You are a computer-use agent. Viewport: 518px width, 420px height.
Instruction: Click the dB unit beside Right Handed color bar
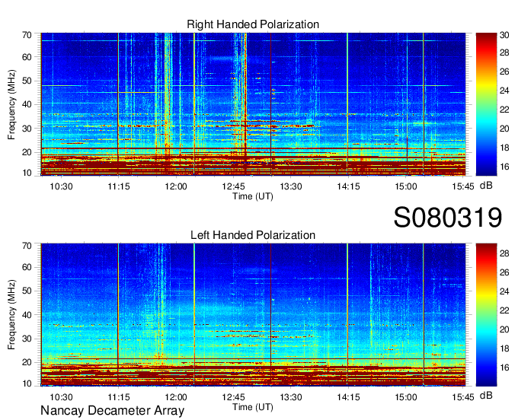tap(486, 186)
